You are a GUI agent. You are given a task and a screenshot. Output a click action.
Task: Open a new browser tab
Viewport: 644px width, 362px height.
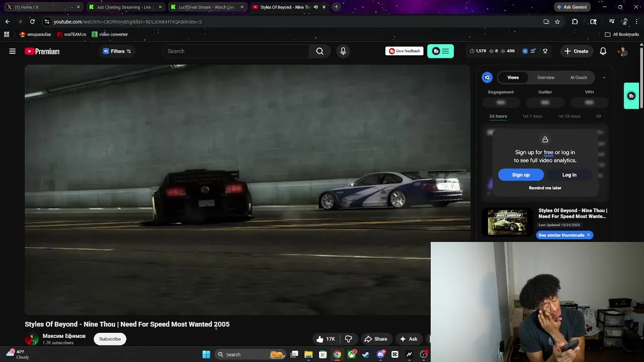[x=336, y=7]
